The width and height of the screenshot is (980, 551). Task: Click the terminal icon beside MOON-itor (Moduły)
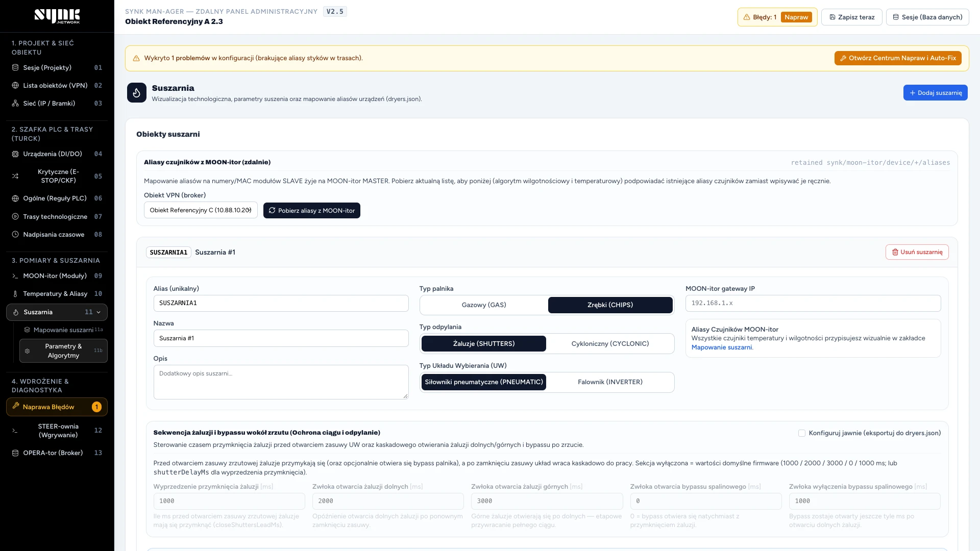[15, 276]
